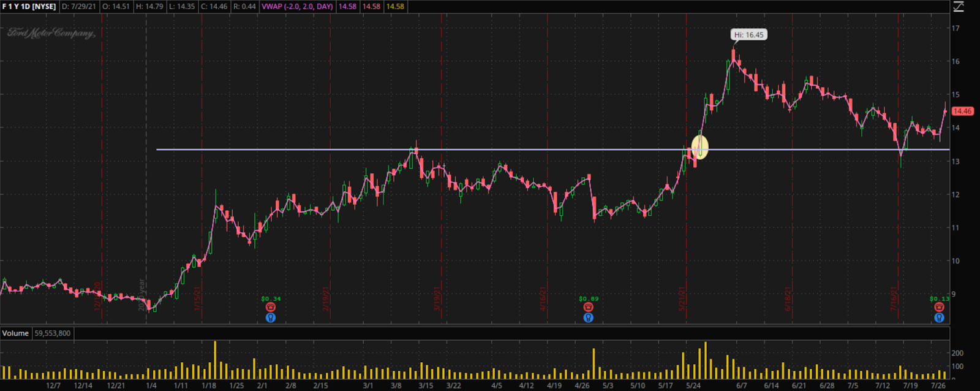Select the R: 0.44 range value

245,7
